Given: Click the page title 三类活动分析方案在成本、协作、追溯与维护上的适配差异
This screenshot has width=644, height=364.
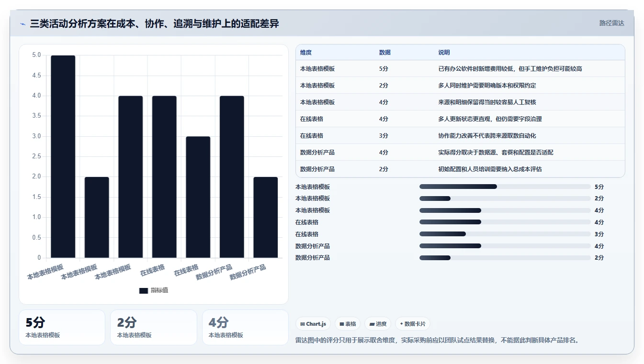Looking at the screenshot, I should (154, 23).
